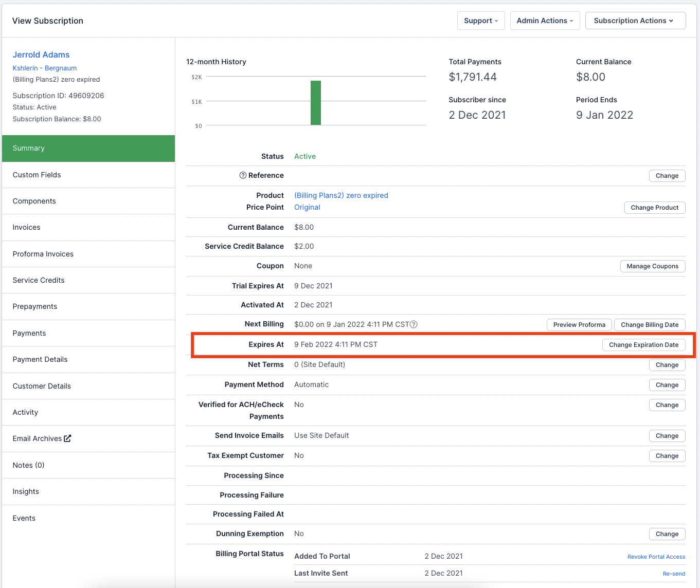Click Change Billing Date button
The image size is (700, 588).
click(x=650, y=325)
